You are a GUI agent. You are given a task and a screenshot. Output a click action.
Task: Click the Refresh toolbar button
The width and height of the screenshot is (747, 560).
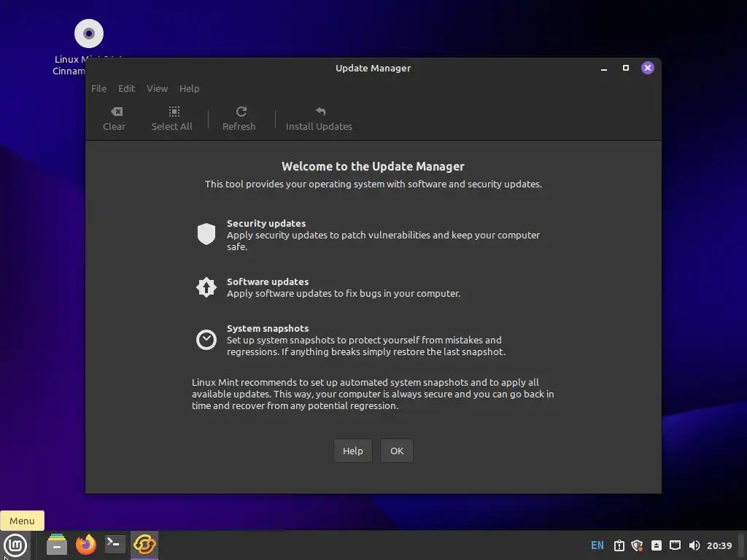pyautogui.click(x=239, y=118)
